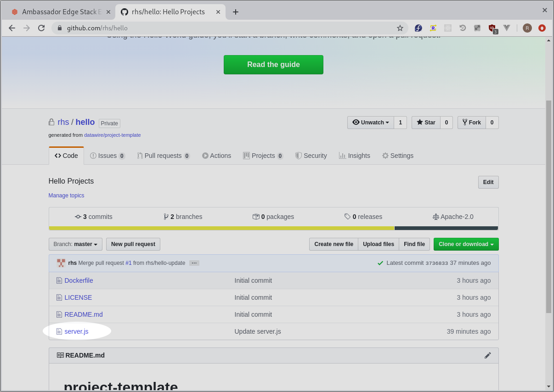Open the README.md file

pos(84,314)
